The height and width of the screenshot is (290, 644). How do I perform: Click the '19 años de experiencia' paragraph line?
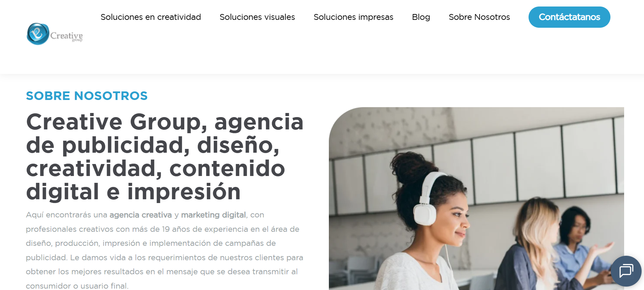tap(163, 229)
